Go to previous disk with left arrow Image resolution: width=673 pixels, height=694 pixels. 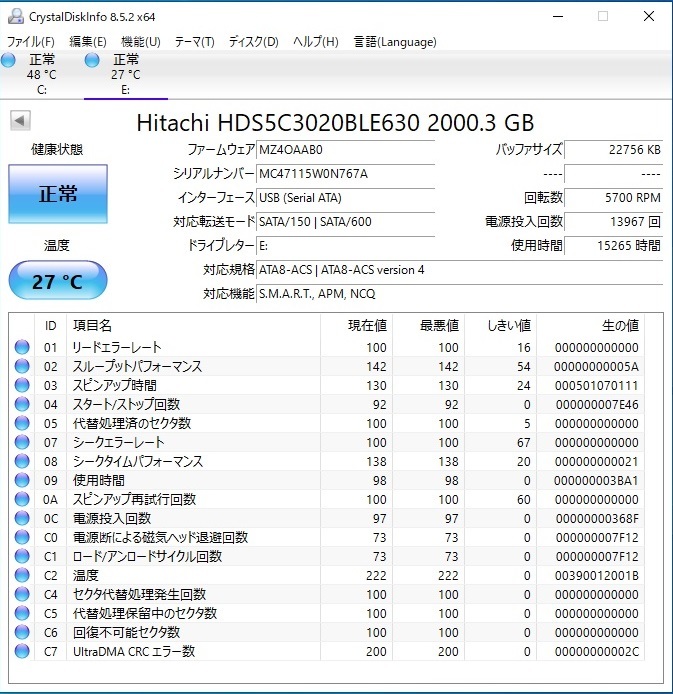[x=20, y=120]
